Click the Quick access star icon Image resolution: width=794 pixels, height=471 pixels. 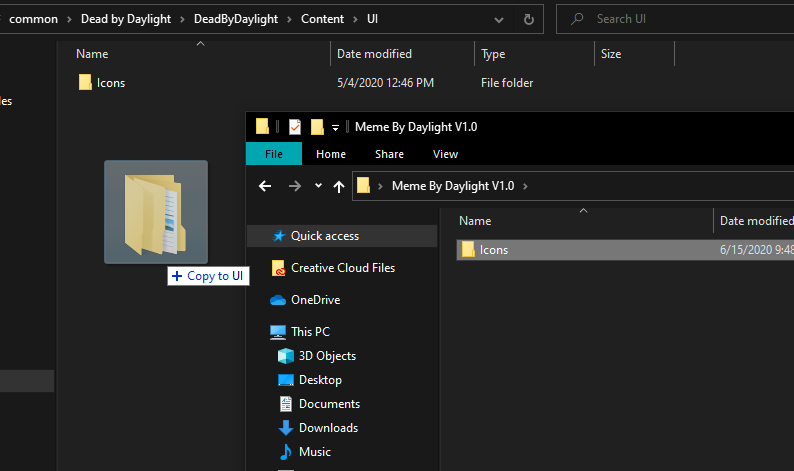coord(279,236)
